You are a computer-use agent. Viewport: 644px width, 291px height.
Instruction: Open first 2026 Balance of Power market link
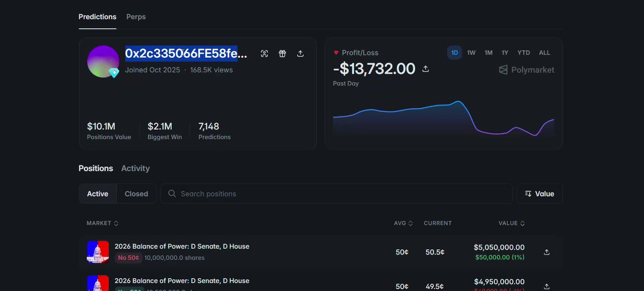coord(182,247)
